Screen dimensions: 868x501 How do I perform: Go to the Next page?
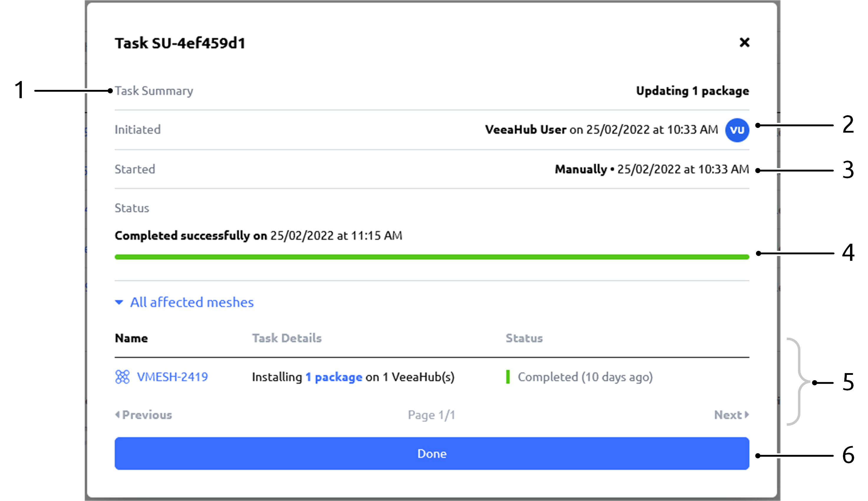(x=731, y=415)
